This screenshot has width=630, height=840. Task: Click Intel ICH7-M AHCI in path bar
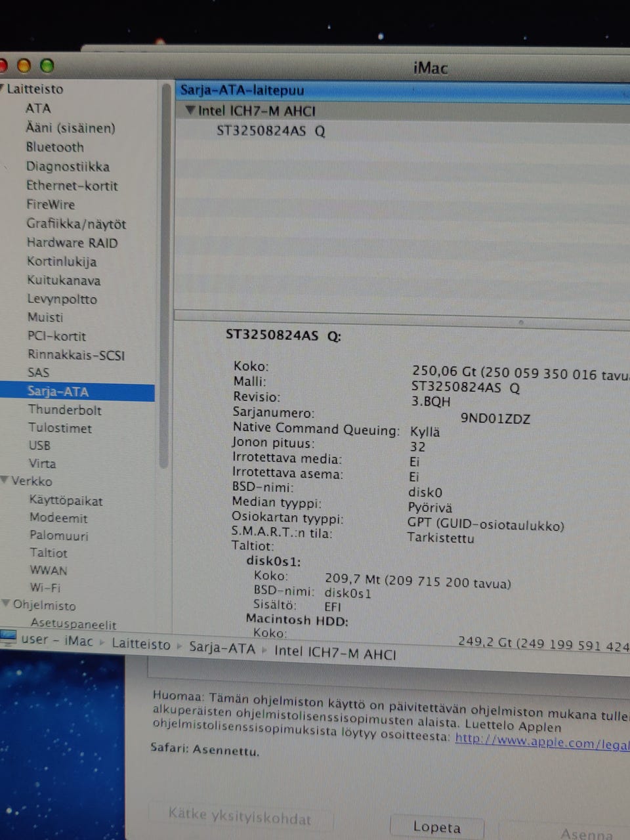(335, 652)
